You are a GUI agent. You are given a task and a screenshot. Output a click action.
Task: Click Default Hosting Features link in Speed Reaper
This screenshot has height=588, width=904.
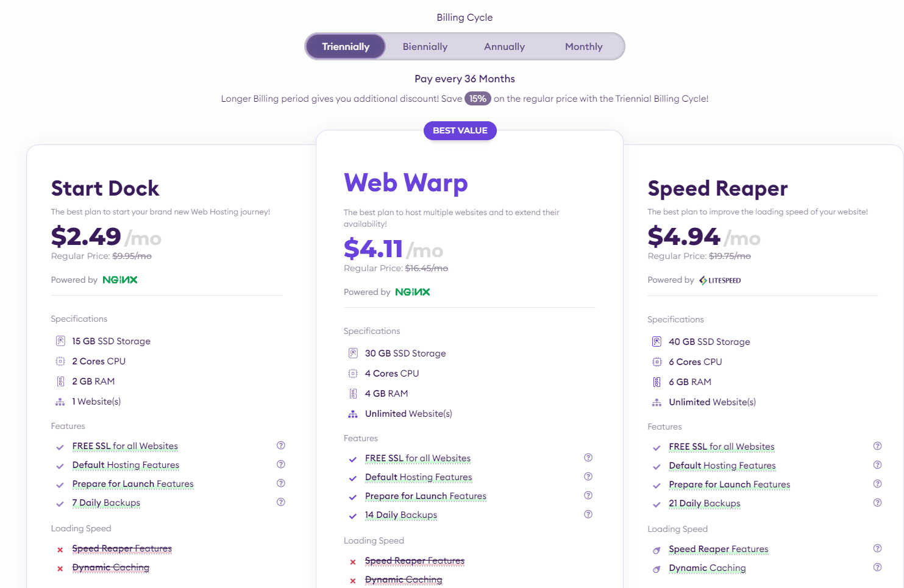722,466
